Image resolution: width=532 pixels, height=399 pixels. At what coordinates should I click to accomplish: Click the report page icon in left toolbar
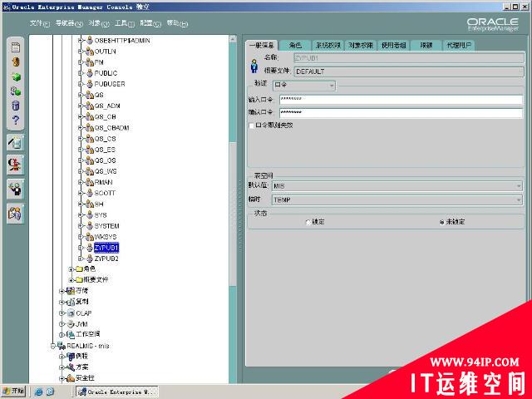[x=16, y=47]
